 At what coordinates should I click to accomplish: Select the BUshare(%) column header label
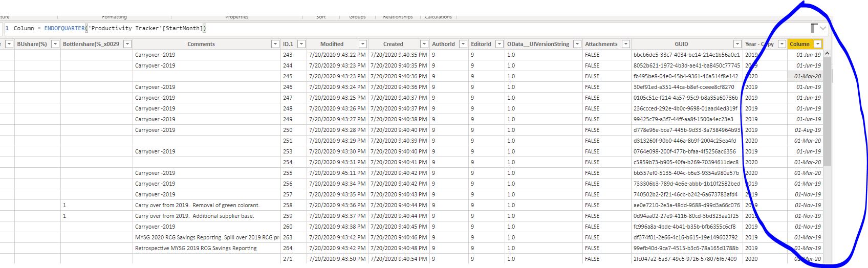pos(32,44)
